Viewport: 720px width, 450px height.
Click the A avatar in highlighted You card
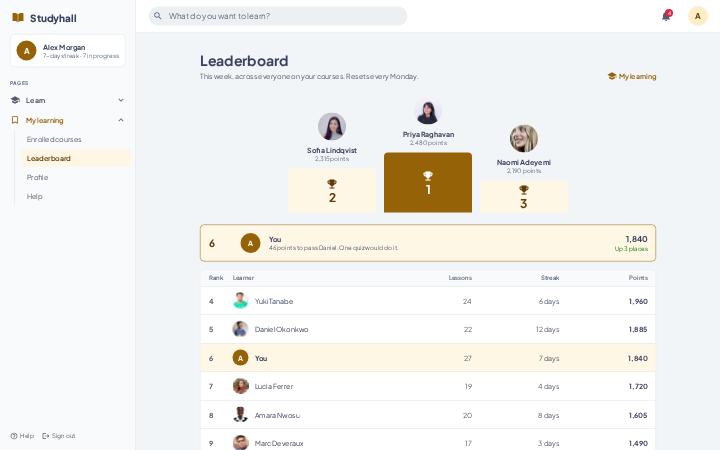250,243
